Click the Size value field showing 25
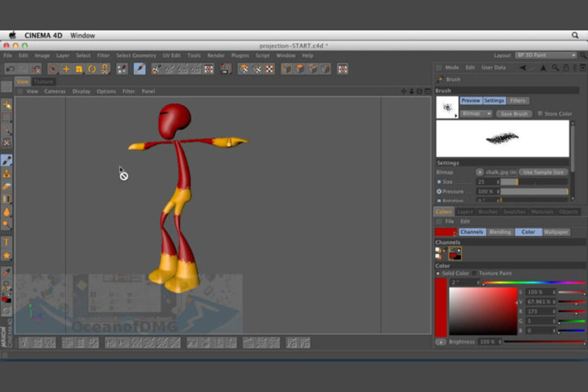Viewport: 588px width, 392px height. pos(488,182)
